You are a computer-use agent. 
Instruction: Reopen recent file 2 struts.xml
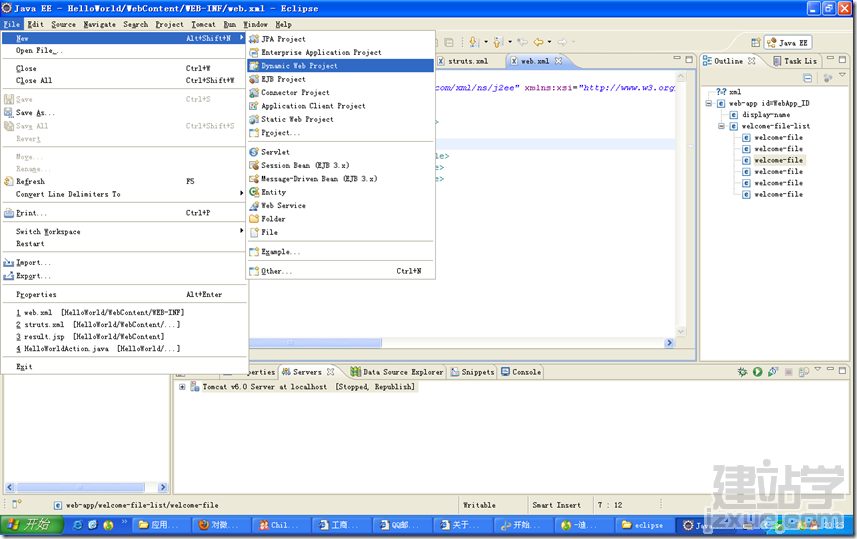[x=124, y=325]
